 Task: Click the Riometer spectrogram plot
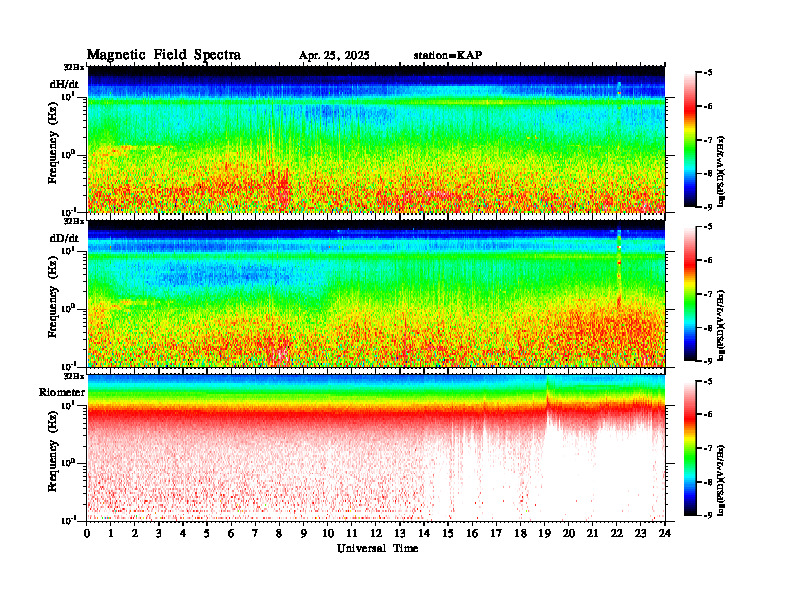pyautogui.click(x=376, y=447)
